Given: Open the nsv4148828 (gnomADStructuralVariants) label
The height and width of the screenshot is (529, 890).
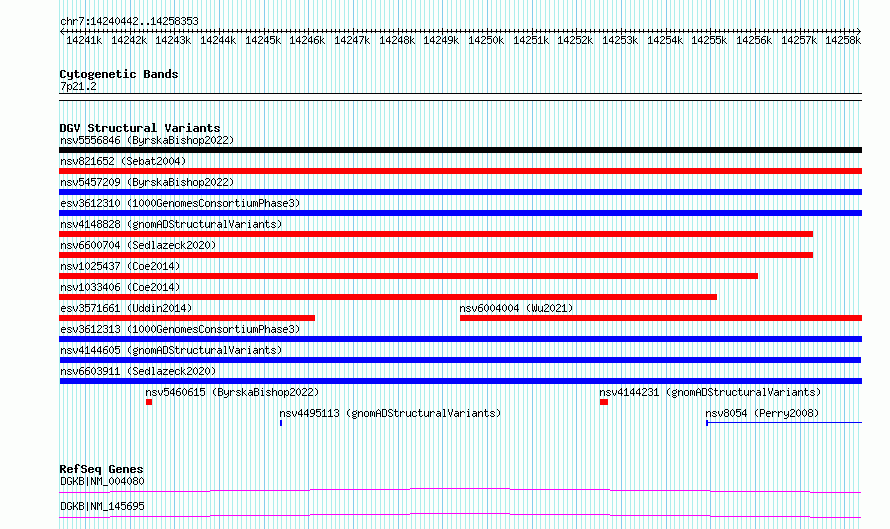Looking at the screenshot, I should (171, 224).
